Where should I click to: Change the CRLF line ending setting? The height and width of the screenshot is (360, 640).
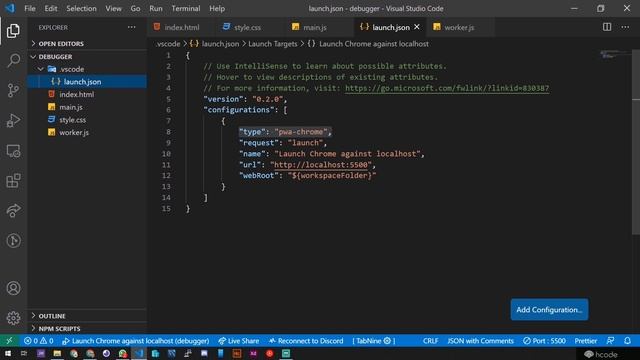click(x=430, y=341)
